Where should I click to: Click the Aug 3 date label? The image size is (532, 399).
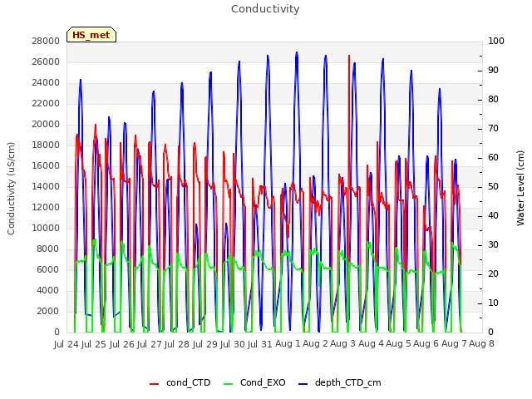(343, 344)
